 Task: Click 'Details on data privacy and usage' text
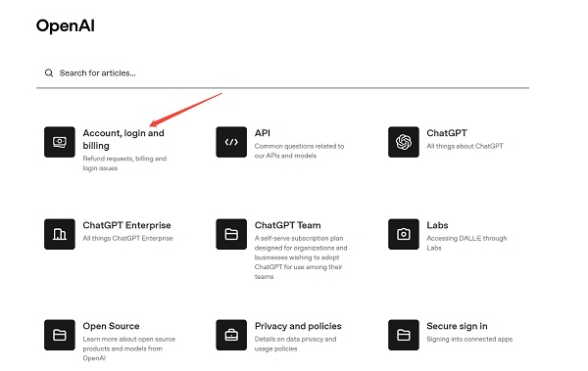(x=296, y=344)
